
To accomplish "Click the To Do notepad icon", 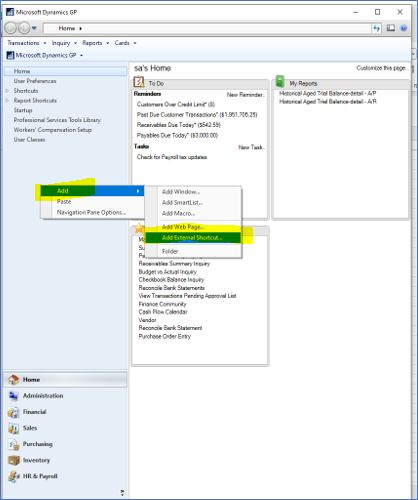I will pos(139,82).
